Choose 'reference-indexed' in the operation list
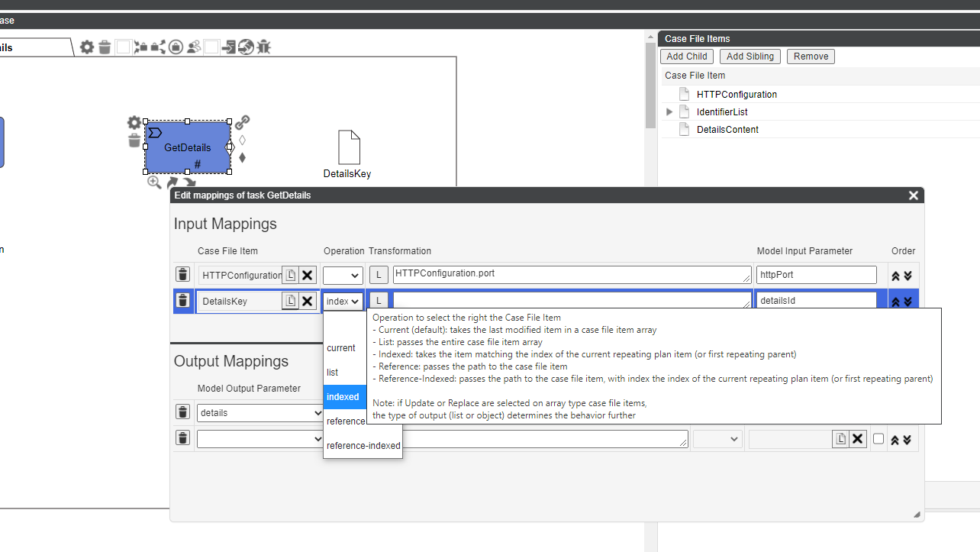The image size is (980, 552). pyautogui.click(x=363, y=446)
